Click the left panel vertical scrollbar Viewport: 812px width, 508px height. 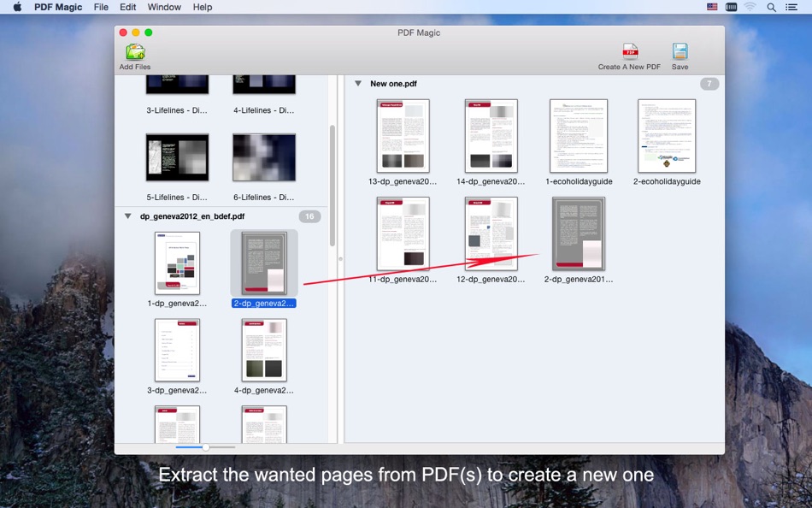(x=332, y=186)
